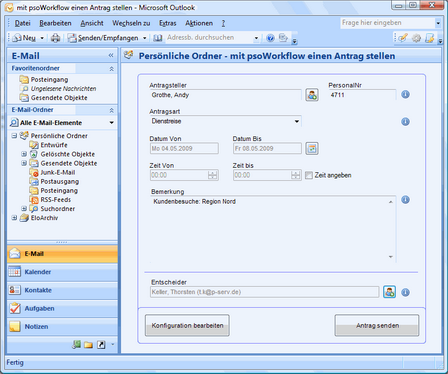The width and height of the screenshot is (448, 374).
Task: Click the Zeit Von time stepper
Action: tap(212, 175)
